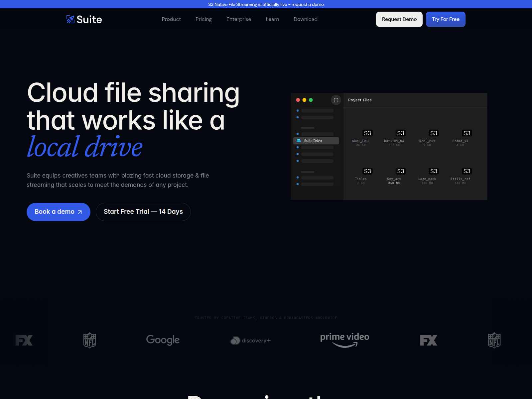Click the expand view icon beside Project Files
This screenshot has width=532, height=399.
tap(336, 100)
